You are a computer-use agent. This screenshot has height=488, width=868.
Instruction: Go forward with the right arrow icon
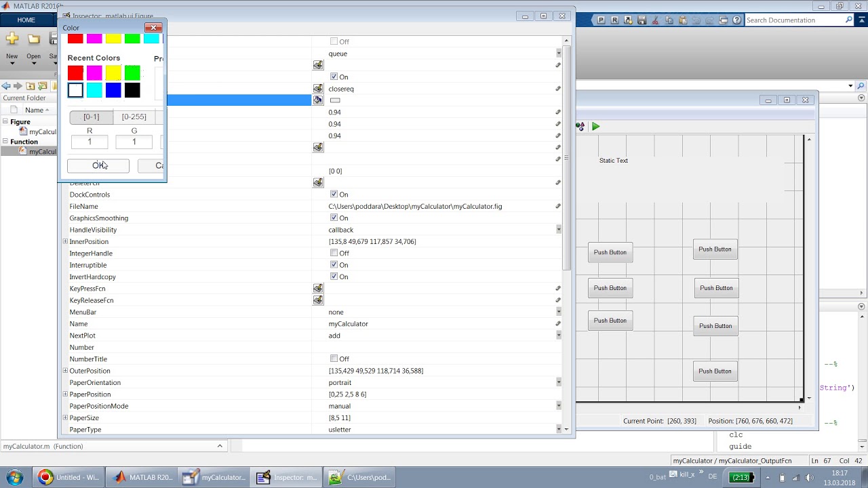pyautogui.click(x=18, y=86)
